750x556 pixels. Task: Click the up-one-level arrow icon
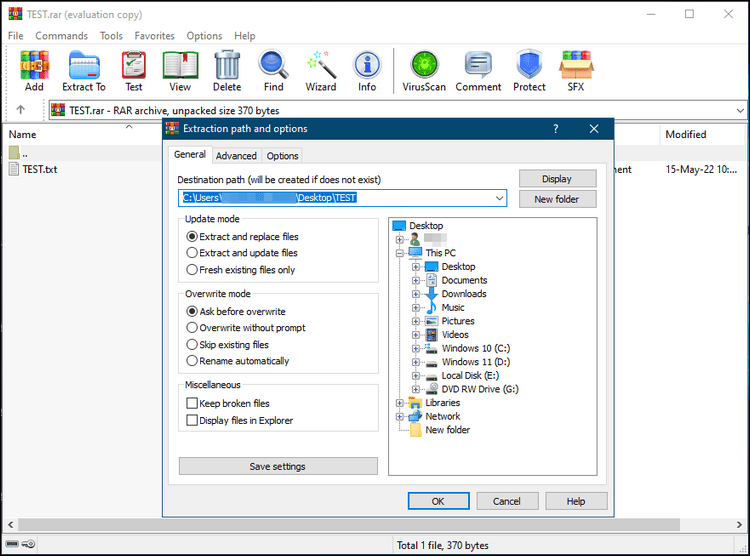21,110
